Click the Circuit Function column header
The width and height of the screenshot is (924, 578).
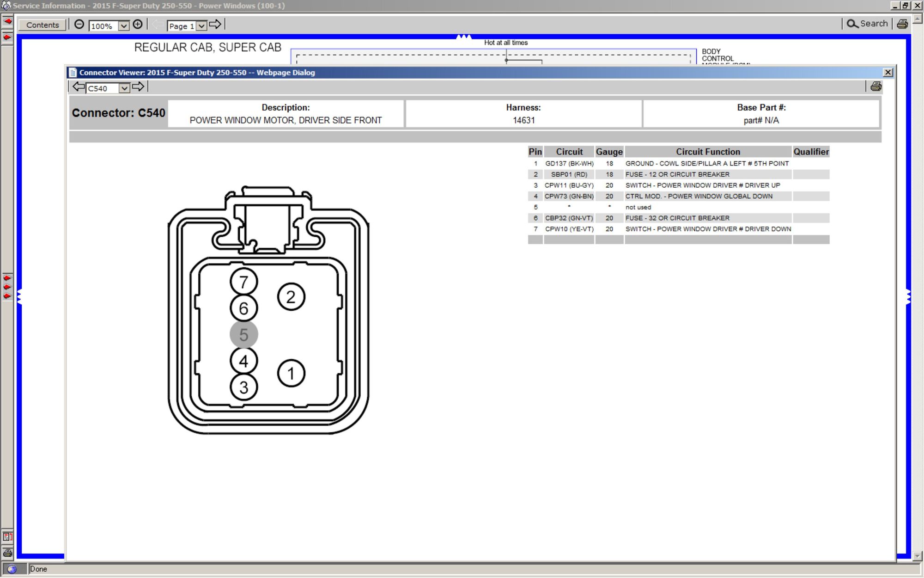tap(707, 152)
